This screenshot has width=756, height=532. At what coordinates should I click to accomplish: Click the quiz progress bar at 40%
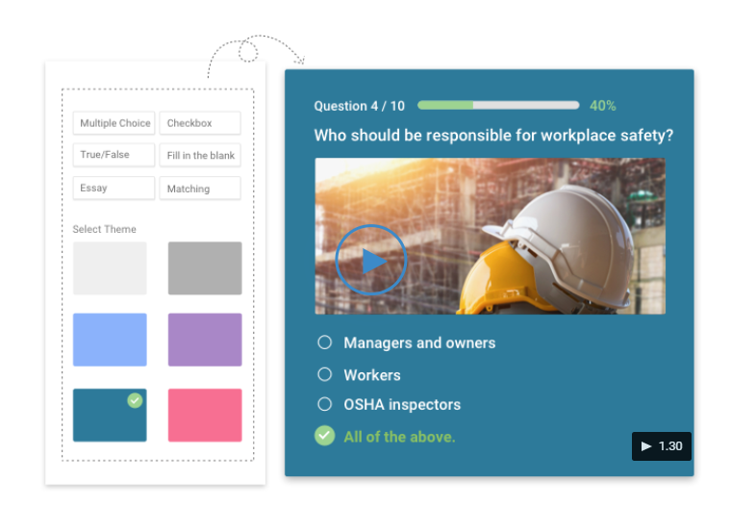tap(498, 105)
